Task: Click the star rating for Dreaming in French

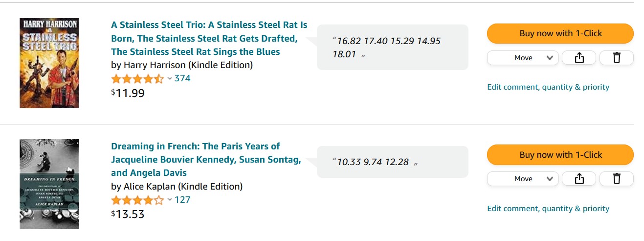Action: pyautogui.click(x=137, y=200)
